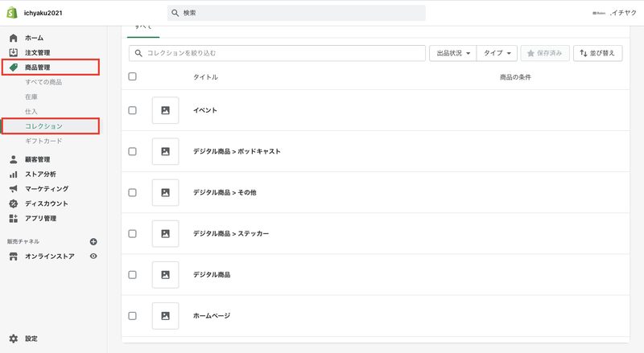This screenshot has width=644, height=353.
Task: Toggle select-all checkbox in header
Action: (x=132, y=76)
